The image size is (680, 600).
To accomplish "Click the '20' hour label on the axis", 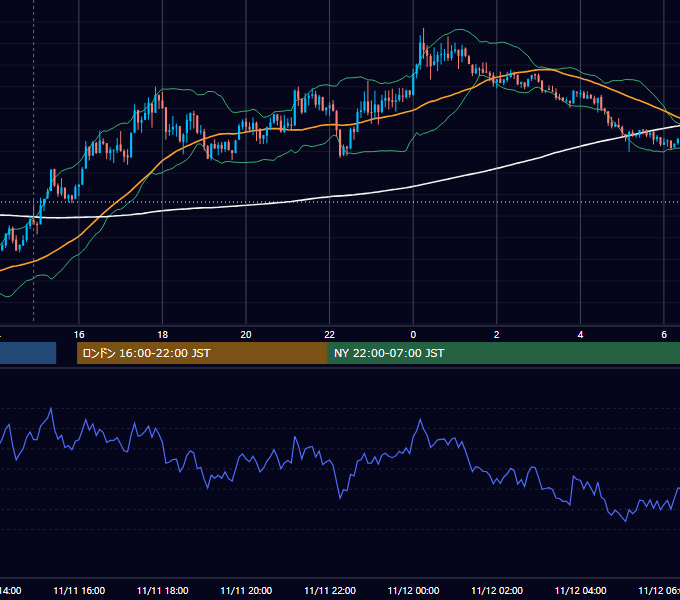I will [x=246, y=335].
